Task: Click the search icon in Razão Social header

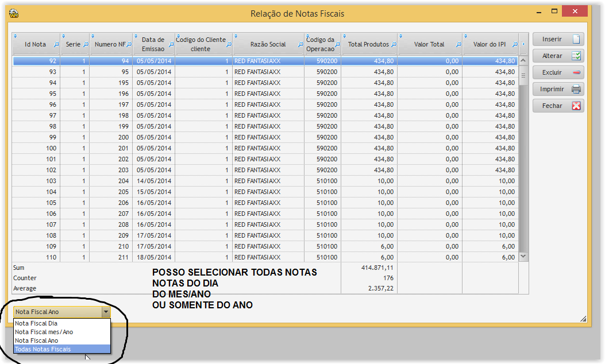Action: pos(300,44)
